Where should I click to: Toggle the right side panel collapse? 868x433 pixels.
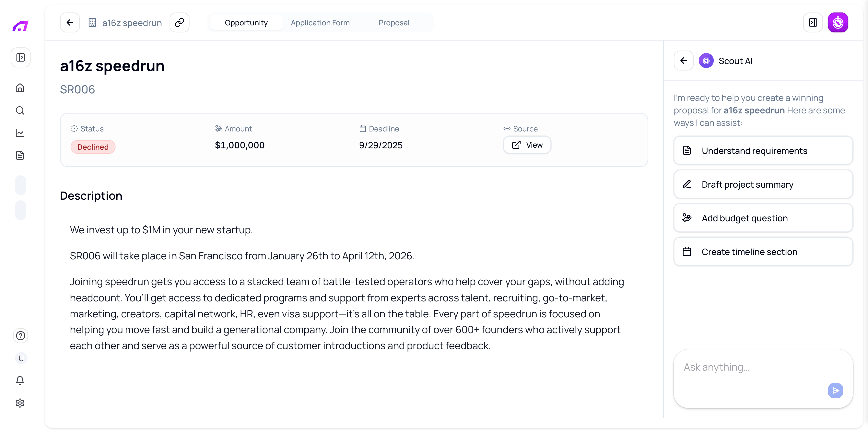(813, 23)
